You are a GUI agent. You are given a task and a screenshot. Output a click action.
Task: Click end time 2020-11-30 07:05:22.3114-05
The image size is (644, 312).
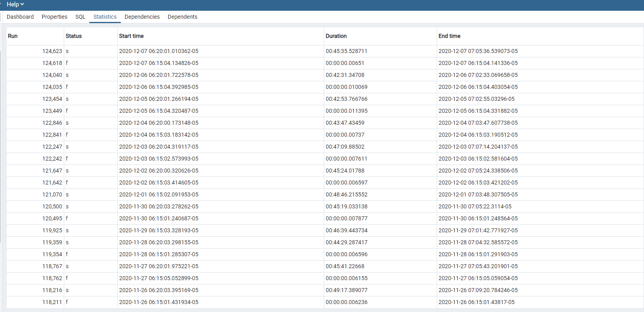475,206
